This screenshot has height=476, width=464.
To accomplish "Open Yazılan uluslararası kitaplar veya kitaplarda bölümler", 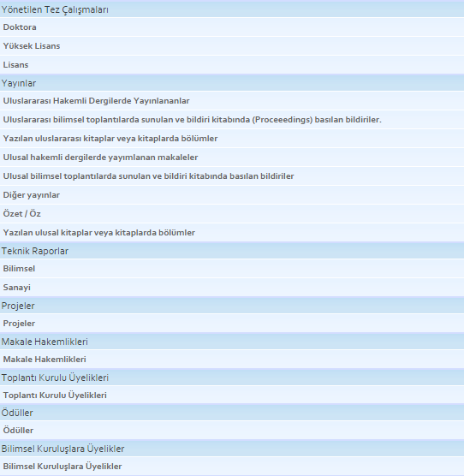I will [x=232, y=139].
